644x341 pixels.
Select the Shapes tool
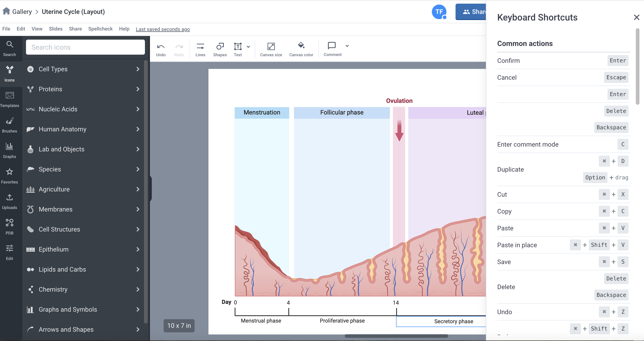coord(220,49)
